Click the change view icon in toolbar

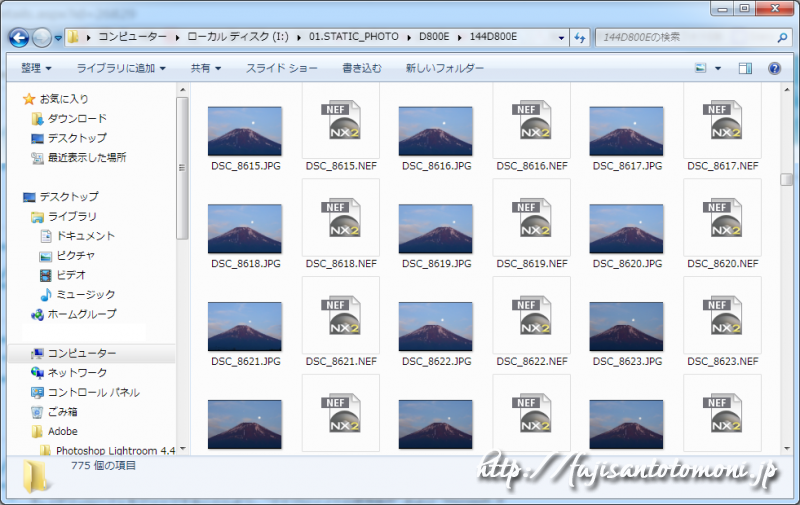click(701, 68)
